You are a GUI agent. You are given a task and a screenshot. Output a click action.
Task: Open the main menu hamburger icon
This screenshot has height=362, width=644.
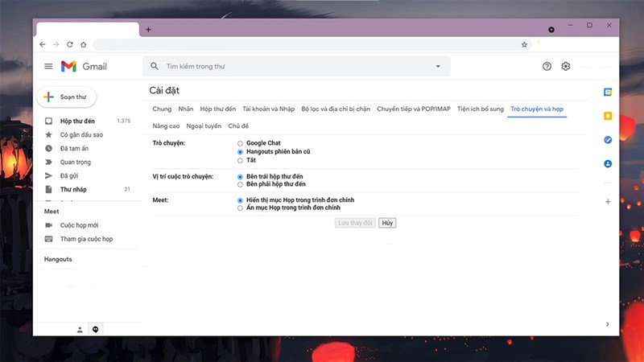(48, 66)
